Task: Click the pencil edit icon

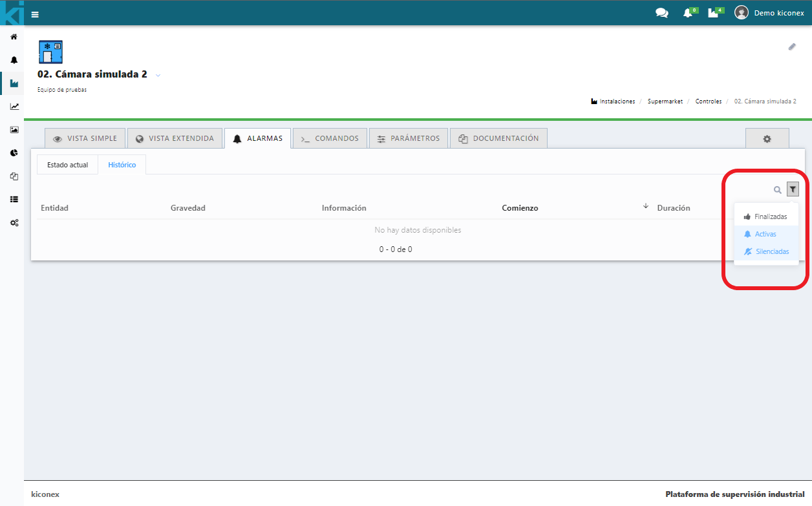Action: (792, 47)
